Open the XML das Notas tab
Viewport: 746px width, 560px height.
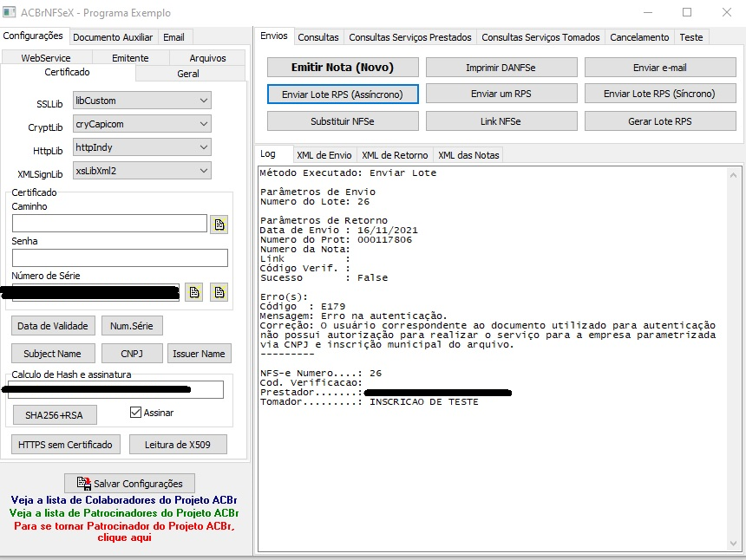(x=468, y=155)
